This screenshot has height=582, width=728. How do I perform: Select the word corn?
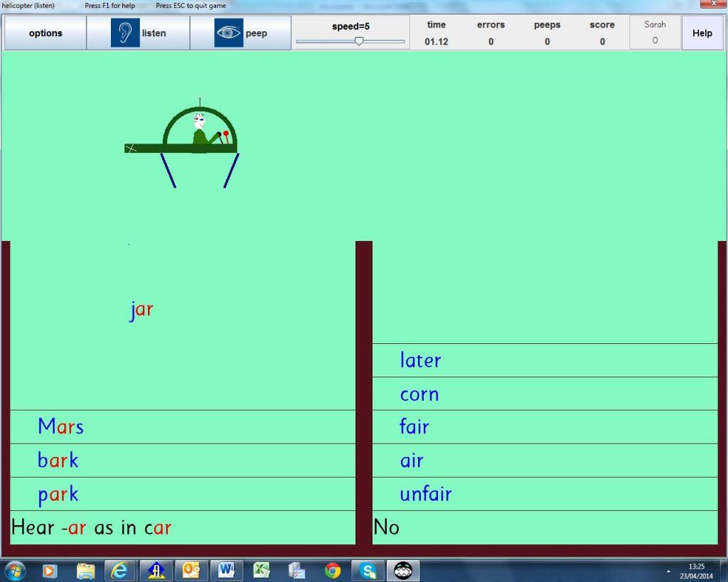coord(419,394)
